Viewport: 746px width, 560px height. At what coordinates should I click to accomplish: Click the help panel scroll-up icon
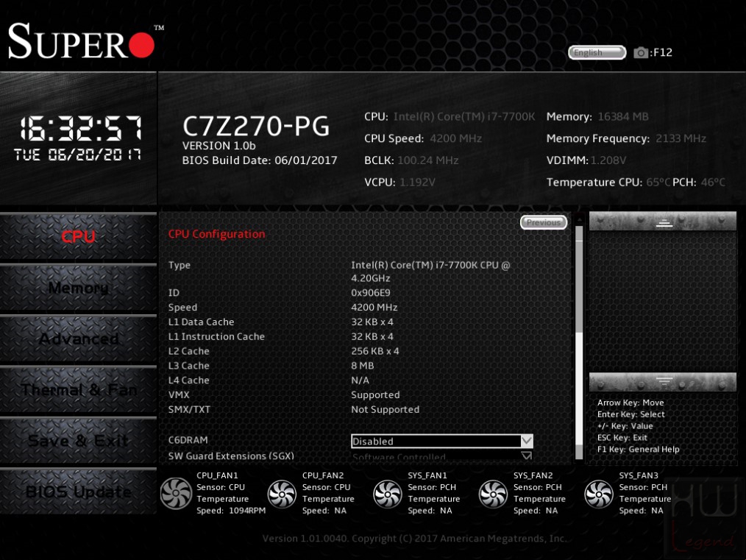[663, 221]
